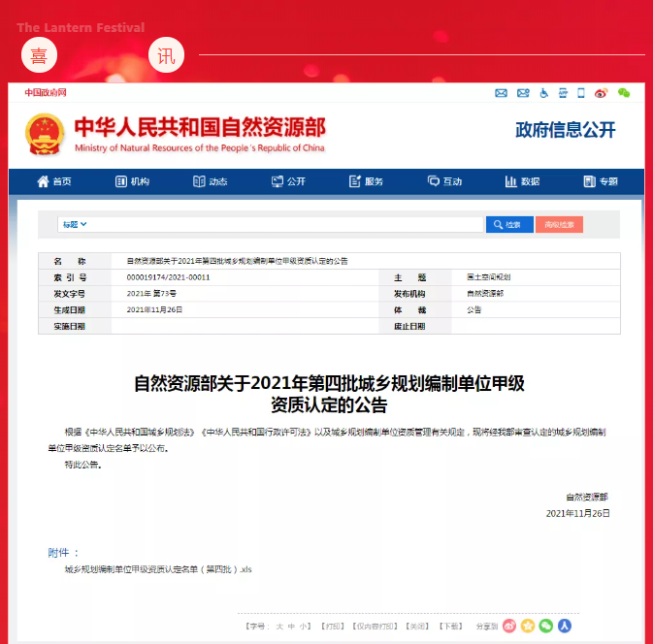Go to 首页 in navigation bar

click(54, 181)
